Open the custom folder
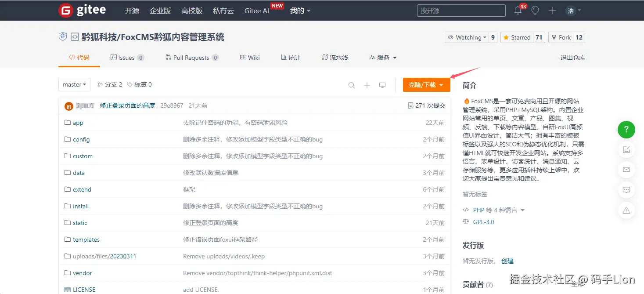Viewport: 644px width, 294px height. [x=83, y=156]
